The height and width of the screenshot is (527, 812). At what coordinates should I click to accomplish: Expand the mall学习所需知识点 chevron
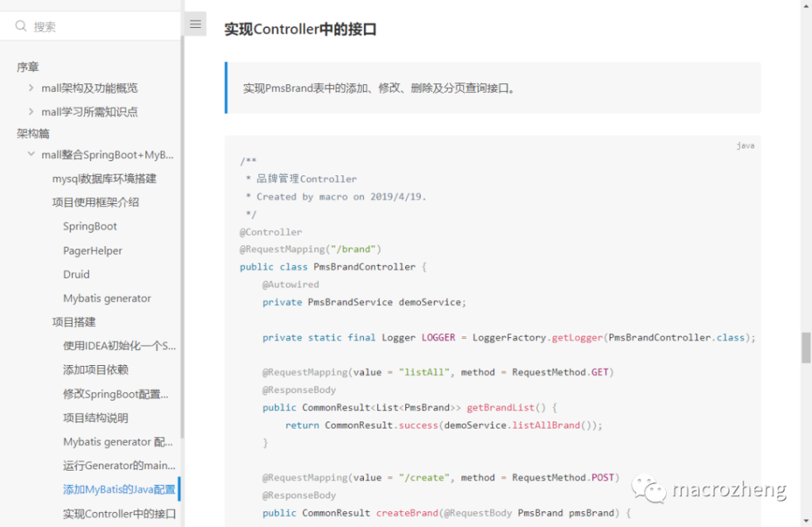pos(31,112)
